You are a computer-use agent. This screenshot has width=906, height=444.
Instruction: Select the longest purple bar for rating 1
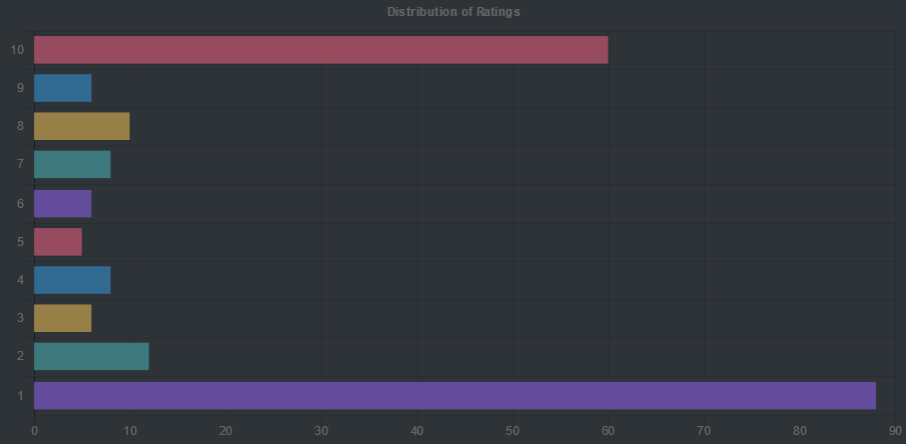coord(454,395)
